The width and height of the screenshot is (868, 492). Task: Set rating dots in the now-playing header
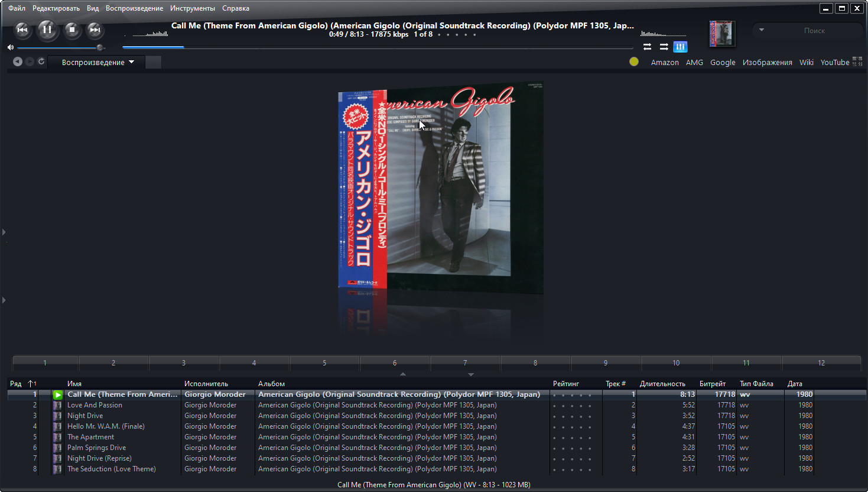pos(457,35)
